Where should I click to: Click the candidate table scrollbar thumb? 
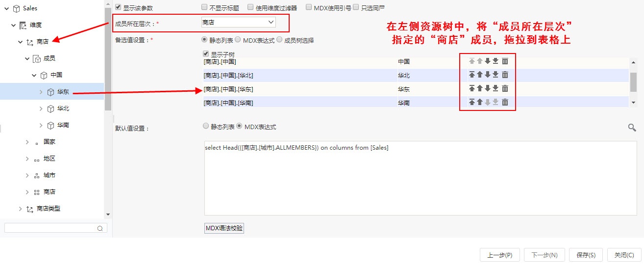633,82
